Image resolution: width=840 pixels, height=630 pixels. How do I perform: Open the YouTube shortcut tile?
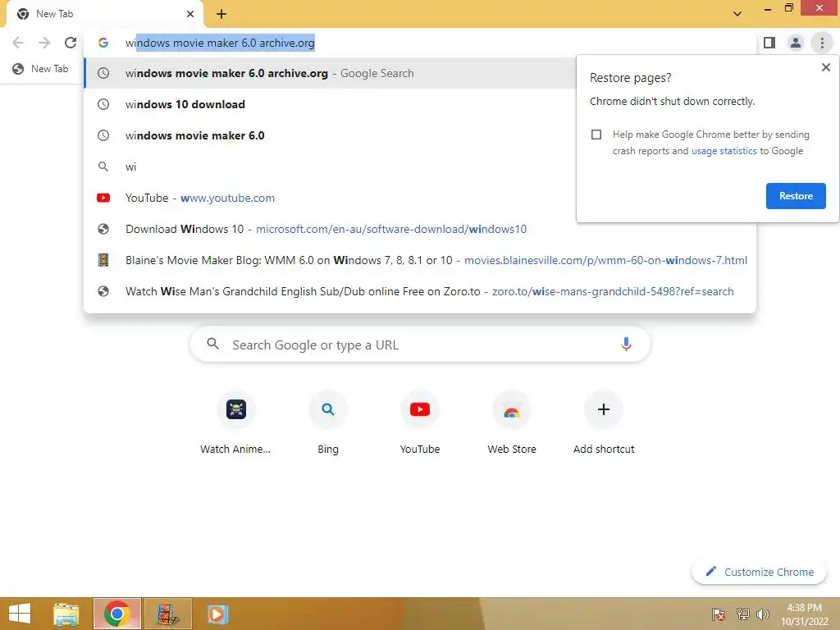420,423
